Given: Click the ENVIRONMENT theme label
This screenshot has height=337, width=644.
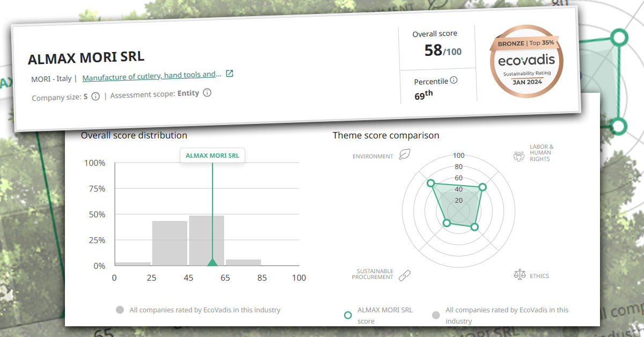Looking at the screenshot, I should (x=373, y=156).
